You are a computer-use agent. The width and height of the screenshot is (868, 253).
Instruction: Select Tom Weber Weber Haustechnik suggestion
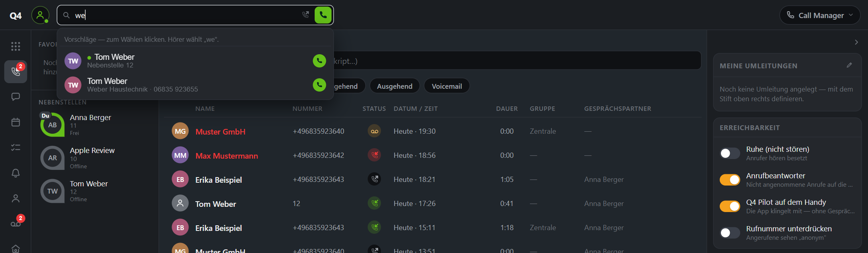[195, 85]
